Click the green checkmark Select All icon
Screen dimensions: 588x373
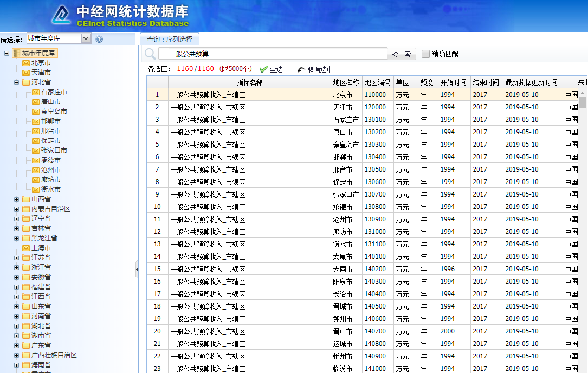[264, 69]
